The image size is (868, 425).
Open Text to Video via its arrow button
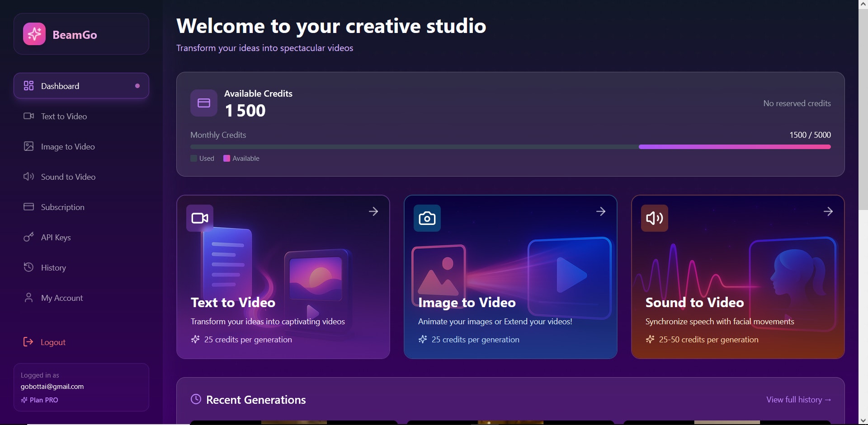click(373, 211)
